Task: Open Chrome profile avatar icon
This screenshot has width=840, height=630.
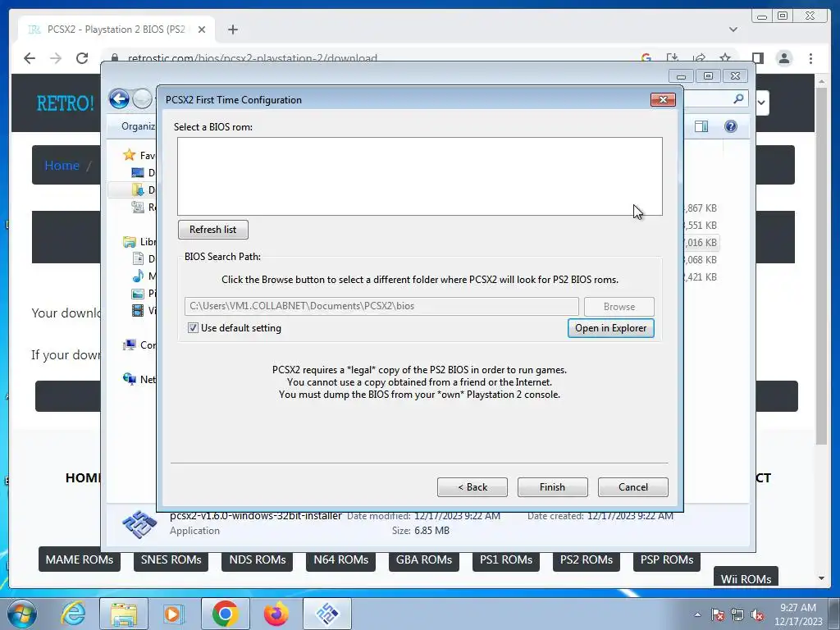Action: (x=784, y=58)
